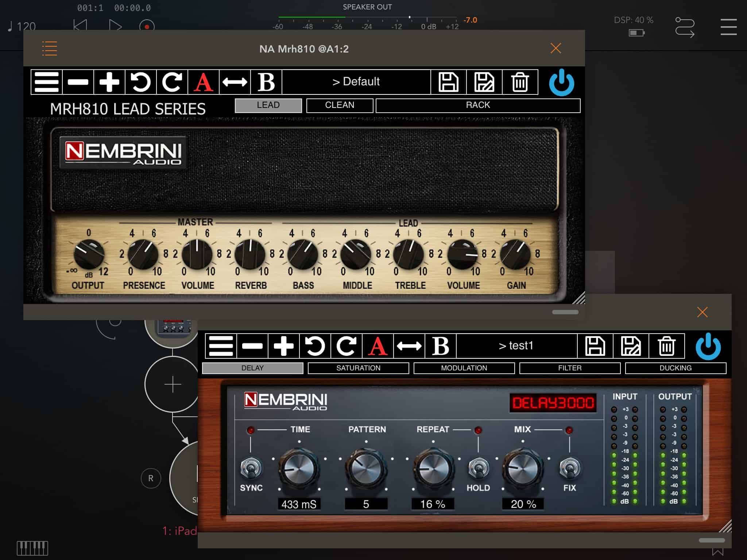This screenshot has width=747, height=560.
Task: Open the RACK tab
Action: (478, 105)
